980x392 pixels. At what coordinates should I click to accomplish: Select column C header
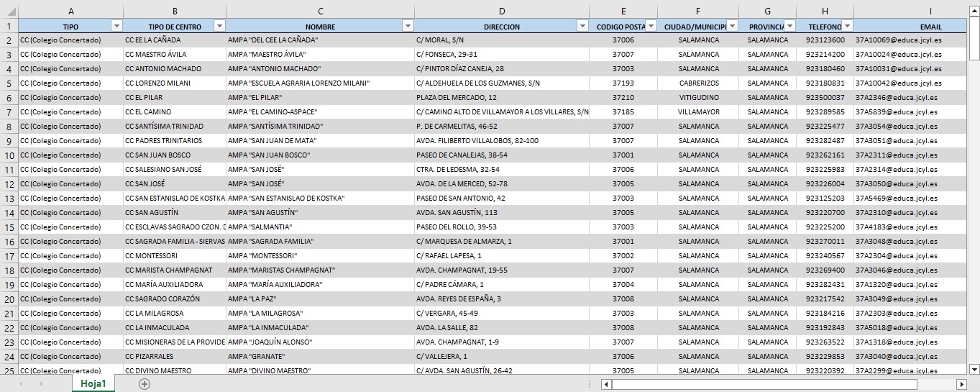(320, 12)
